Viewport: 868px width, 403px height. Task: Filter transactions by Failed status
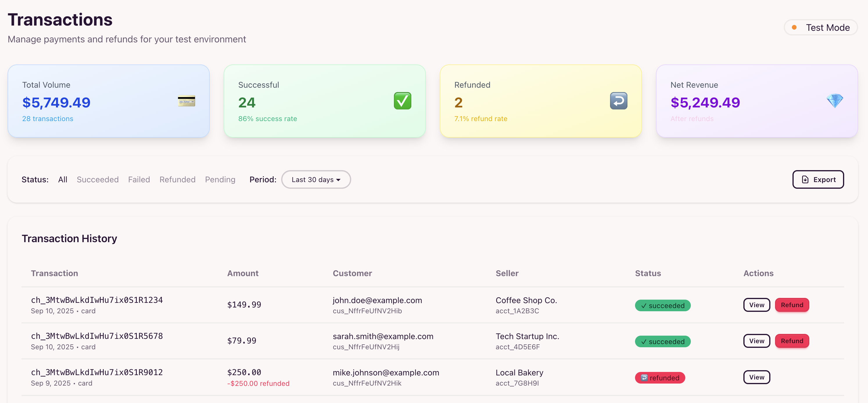[139, 179]
